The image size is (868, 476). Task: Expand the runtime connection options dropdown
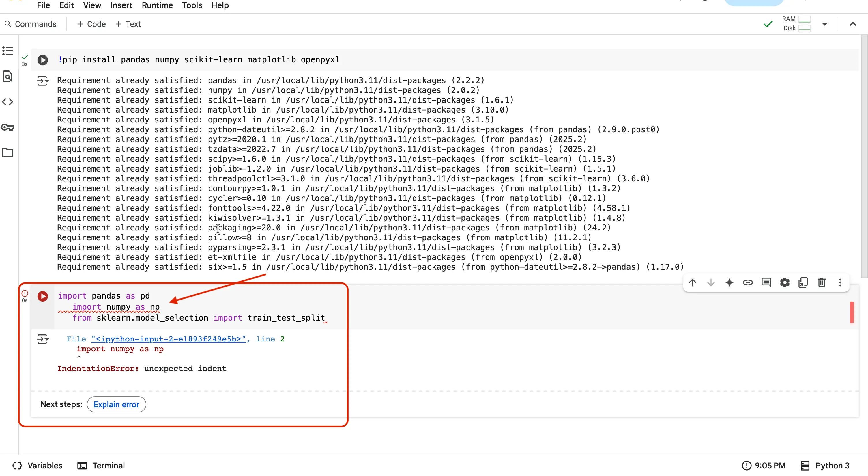click(824, 24)
